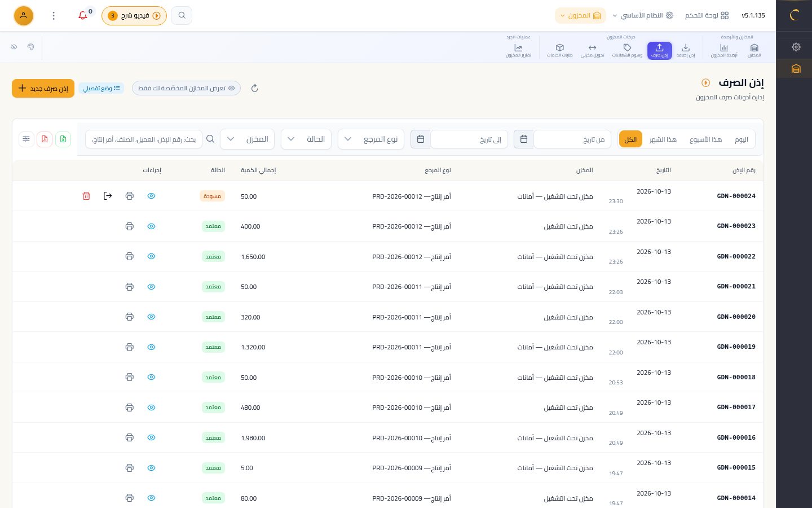Export table to PDF using red icon
Image resolution: width=812 pixels, height=508 pixels.
click(45, 139)
